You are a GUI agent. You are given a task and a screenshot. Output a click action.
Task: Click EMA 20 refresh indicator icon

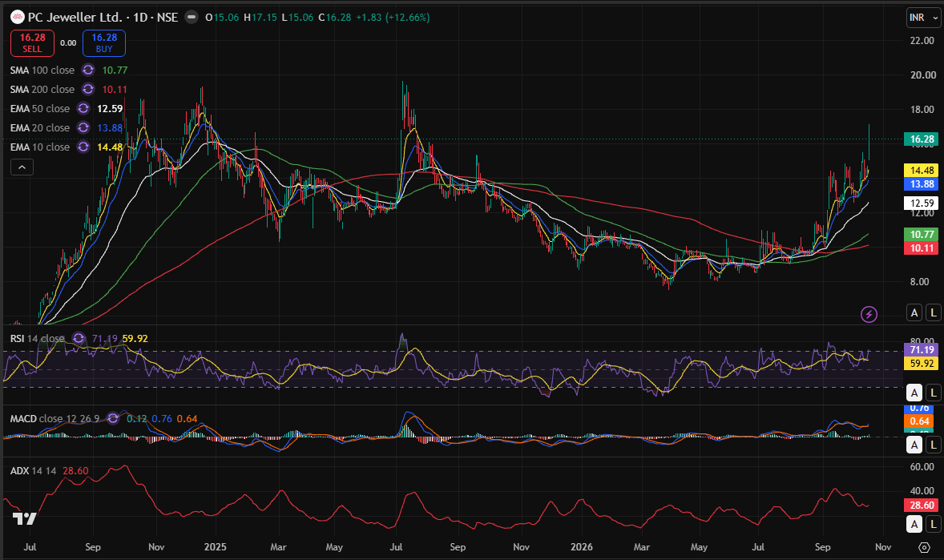83,128
